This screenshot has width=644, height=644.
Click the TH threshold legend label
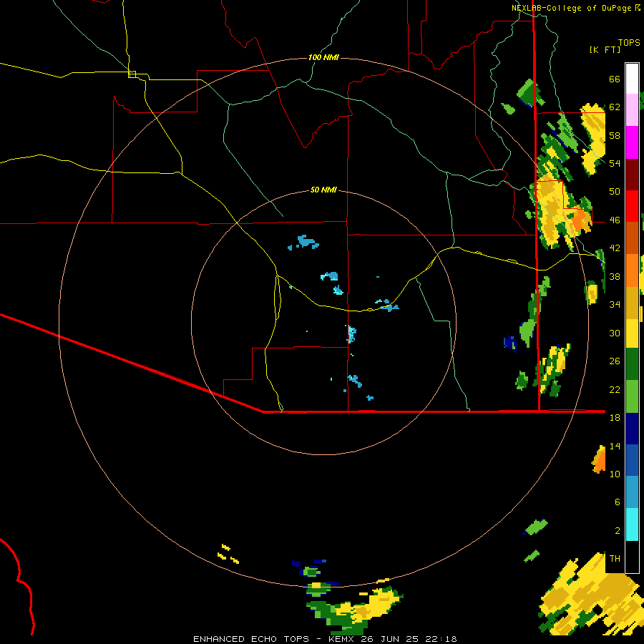[615, 559]
